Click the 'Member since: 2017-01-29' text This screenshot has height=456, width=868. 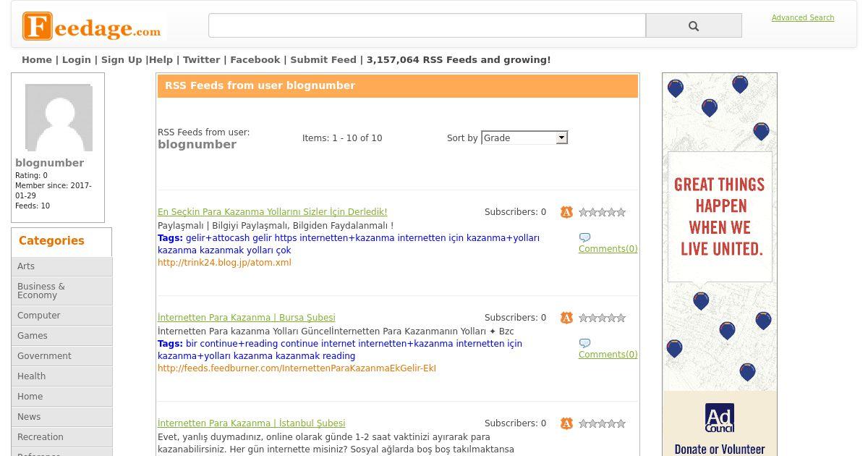point(54,191)
